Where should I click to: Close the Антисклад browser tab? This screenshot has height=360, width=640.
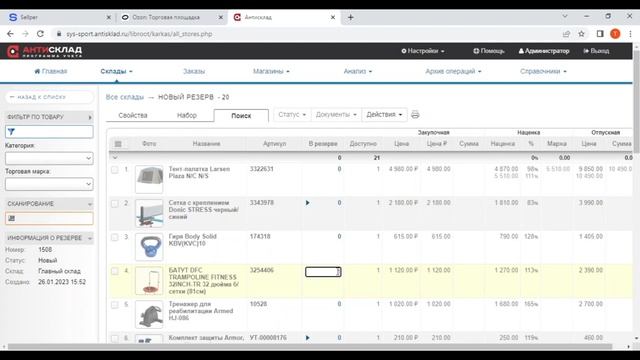coord(333,18)
